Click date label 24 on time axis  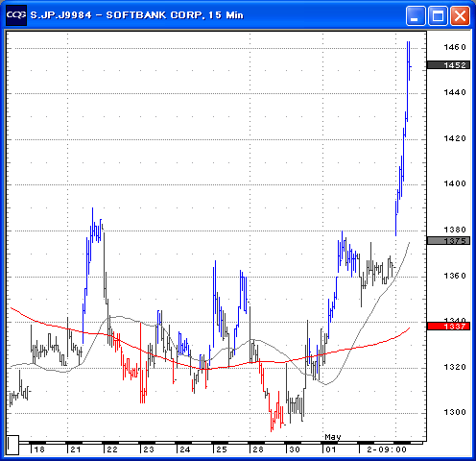coord(185,449)
